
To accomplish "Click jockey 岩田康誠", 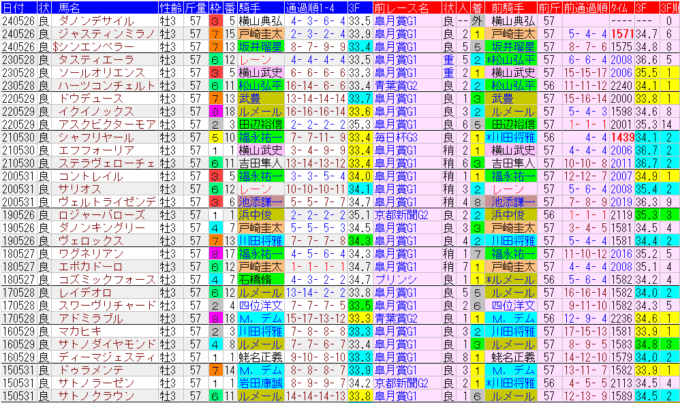I will click(x=260, y=383).
